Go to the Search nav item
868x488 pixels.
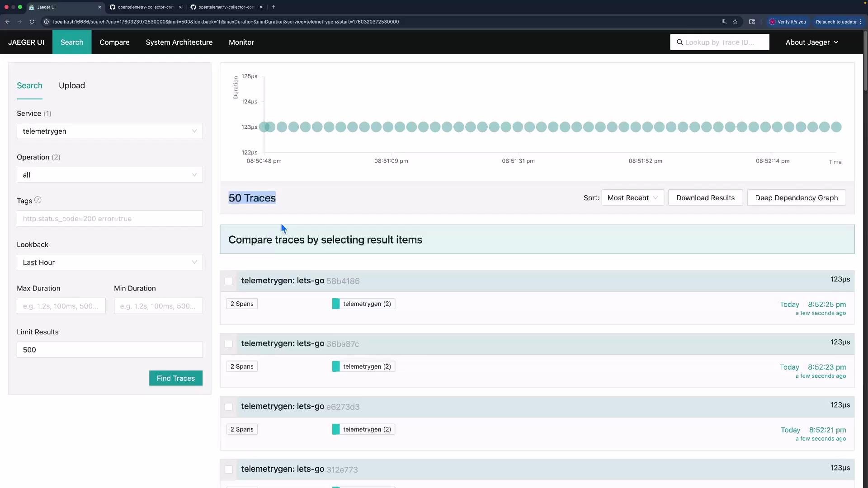(x=72, y=42)
